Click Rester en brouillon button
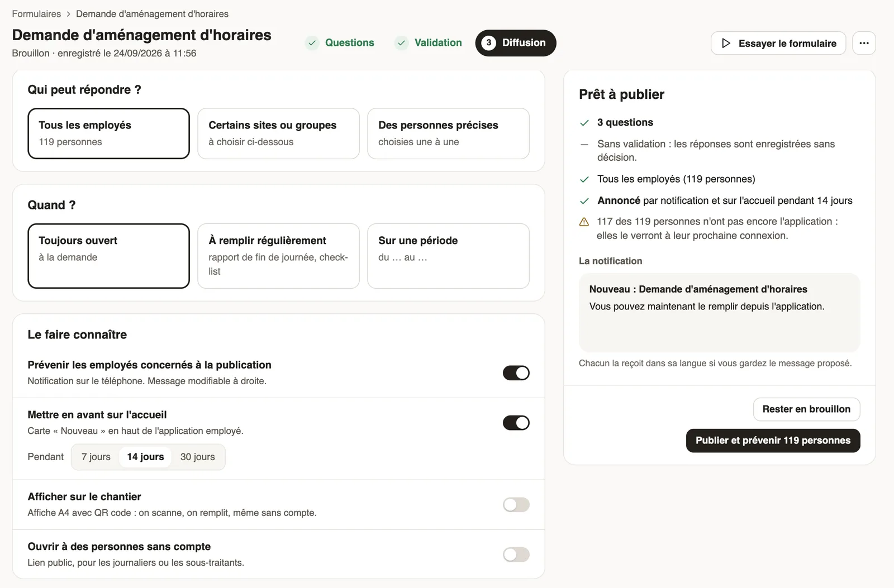Screen dimensions: 894x588 806,409
